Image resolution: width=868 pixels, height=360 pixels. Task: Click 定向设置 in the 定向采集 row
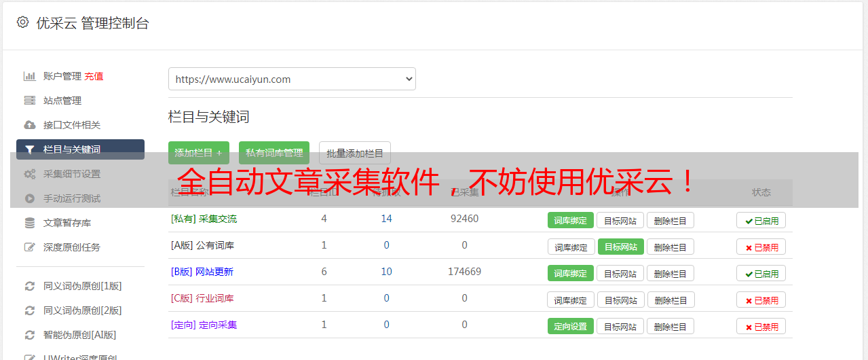pyautogui.click(x=571, y=326)
